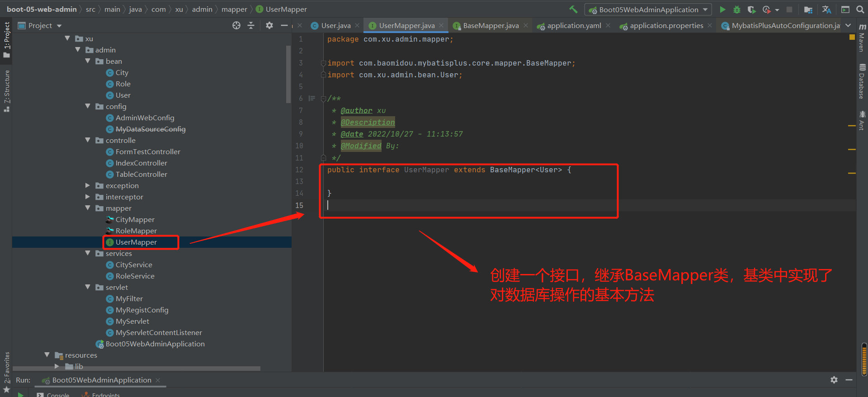Switch to the BaseMapper.java tab
Viewport: 868px width, 397px height.
tap(491, 26)
